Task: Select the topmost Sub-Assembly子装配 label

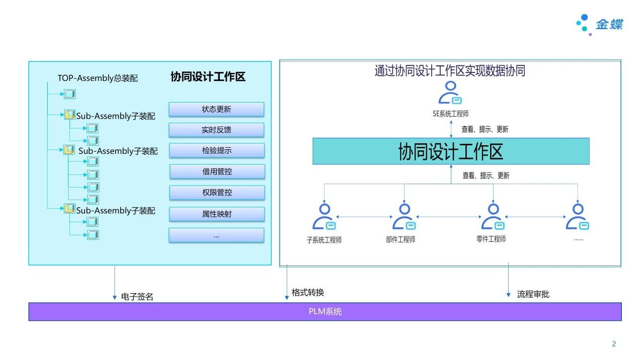Action: click(x=116, y=116)
